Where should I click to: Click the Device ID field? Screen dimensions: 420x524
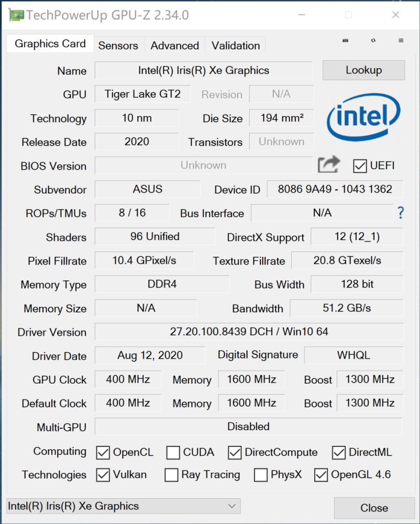(335, 189)
